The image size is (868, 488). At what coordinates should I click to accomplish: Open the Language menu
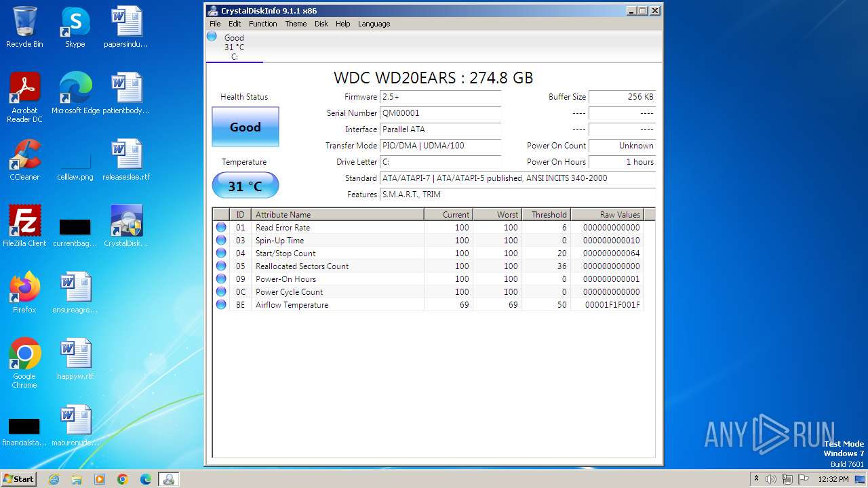[x=374, y=24]
